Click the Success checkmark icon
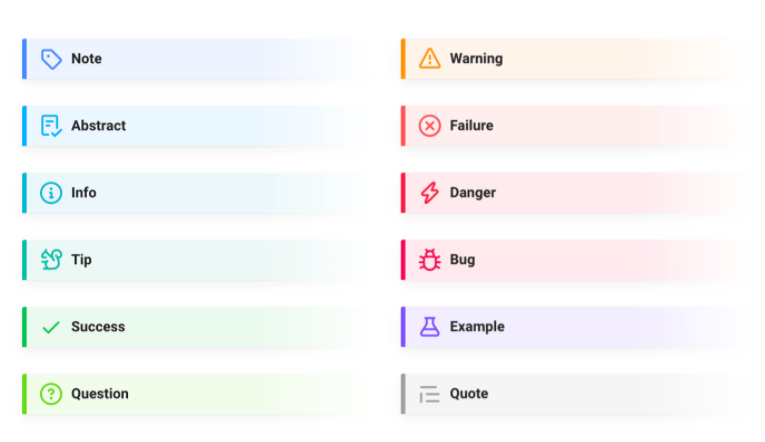The height and width of the screenshot is (442, 765). (x=51, y=327)
